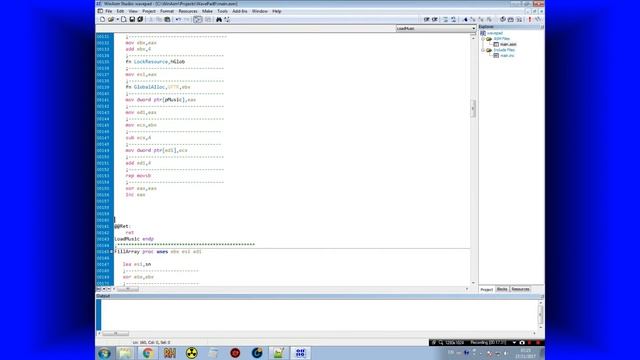Click the recorder camera snapshot icon

522,342
